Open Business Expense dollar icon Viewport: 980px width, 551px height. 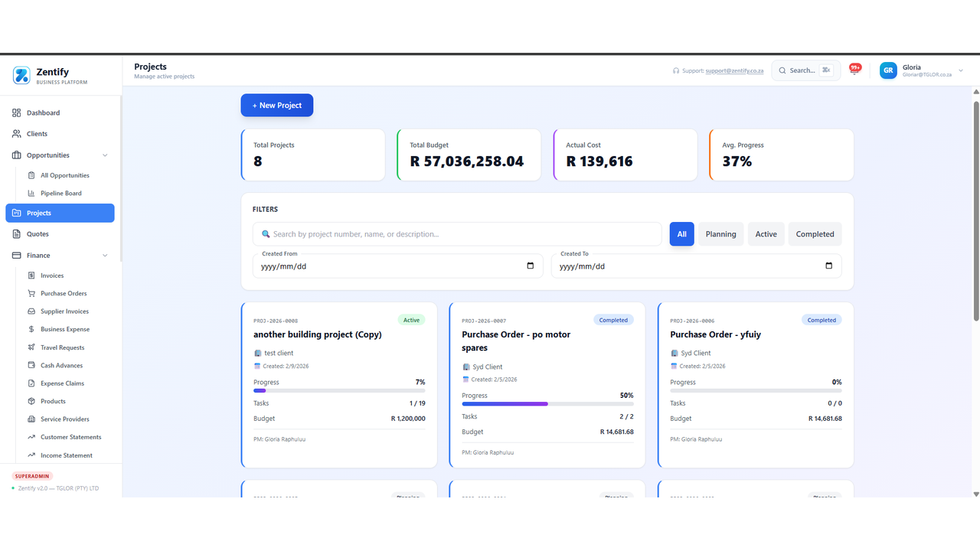coord(31,329)
